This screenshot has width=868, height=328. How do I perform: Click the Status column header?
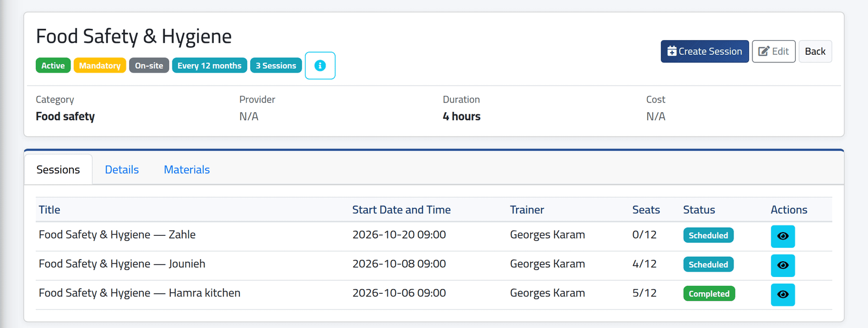point(699,210)
